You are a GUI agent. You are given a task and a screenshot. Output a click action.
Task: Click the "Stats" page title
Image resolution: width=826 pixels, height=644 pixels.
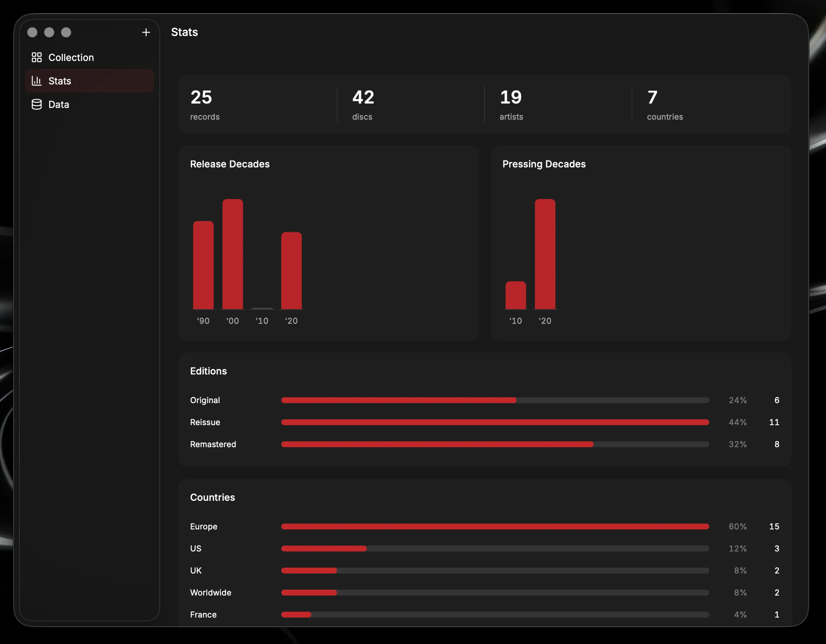pyautogui.click(x=185, y=32)
